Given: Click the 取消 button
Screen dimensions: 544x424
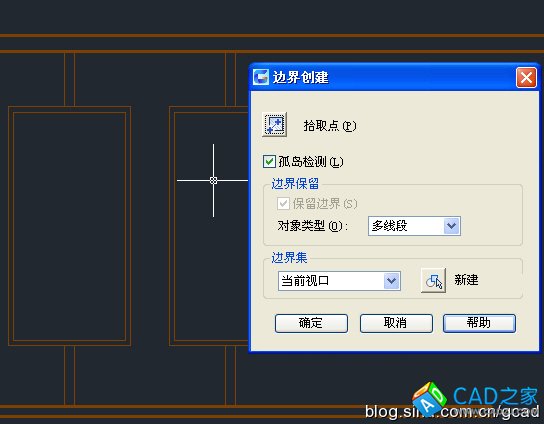Looking at the screenshot, I should 396,323.
